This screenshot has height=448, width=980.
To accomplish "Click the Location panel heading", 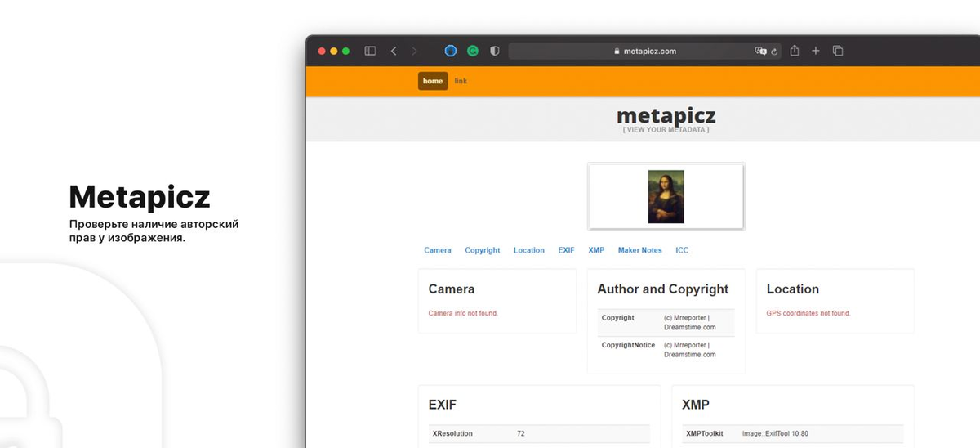I will [793, 289].
